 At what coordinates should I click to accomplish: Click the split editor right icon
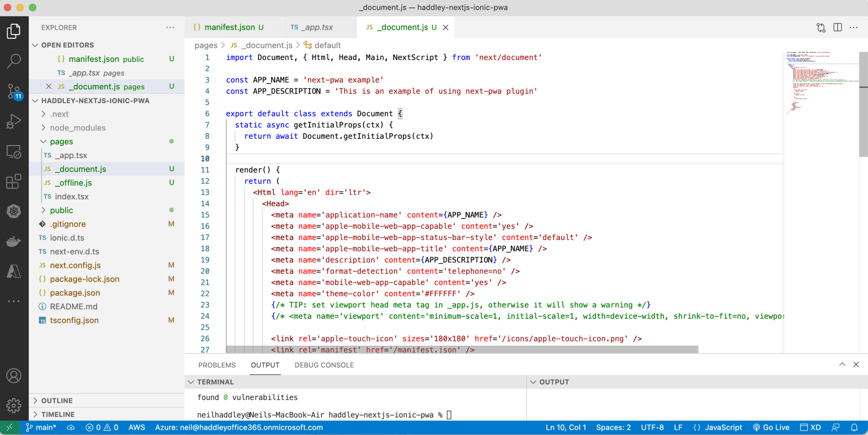coord(837,27)
